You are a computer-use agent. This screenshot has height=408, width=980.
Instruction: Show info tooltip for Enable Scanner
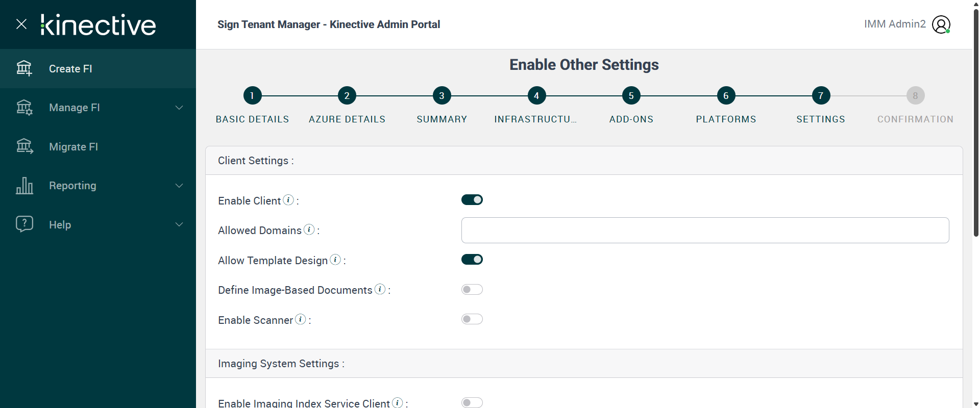pos(301,319)
